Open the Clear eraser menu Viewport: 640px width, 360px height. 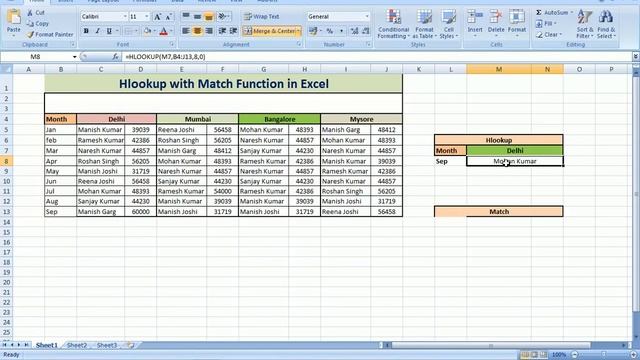pos(549,35)
